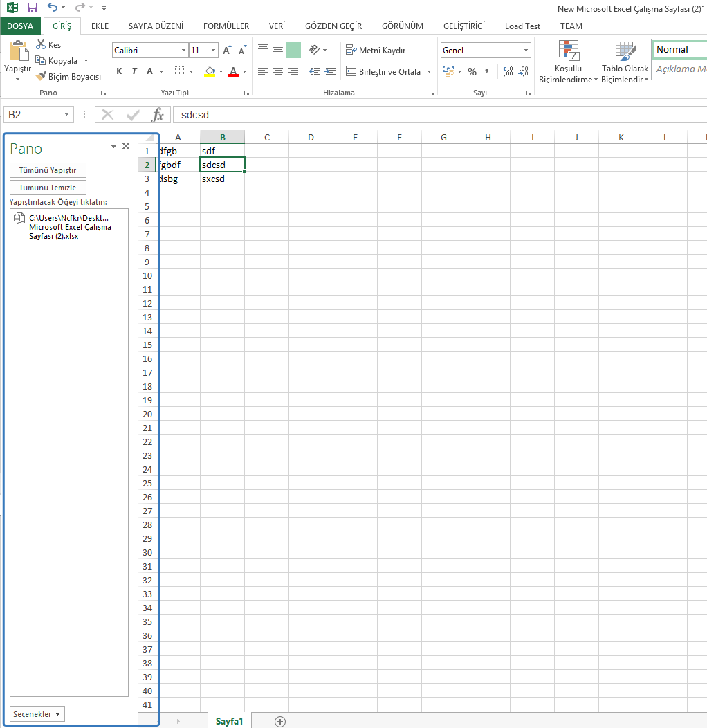Click Tümünü Temizle button

(x=48, y=188)
